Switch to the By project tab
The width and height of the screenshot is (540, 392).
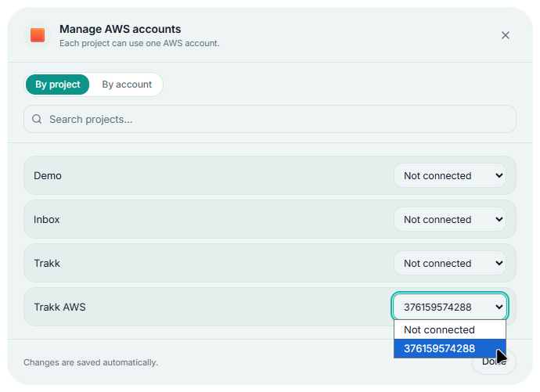click(x=57, y=85)
